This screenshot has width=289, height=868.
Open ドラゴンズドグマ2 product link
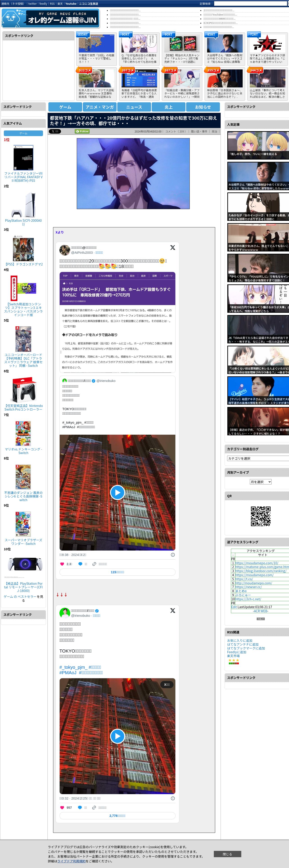coord(23,264)
